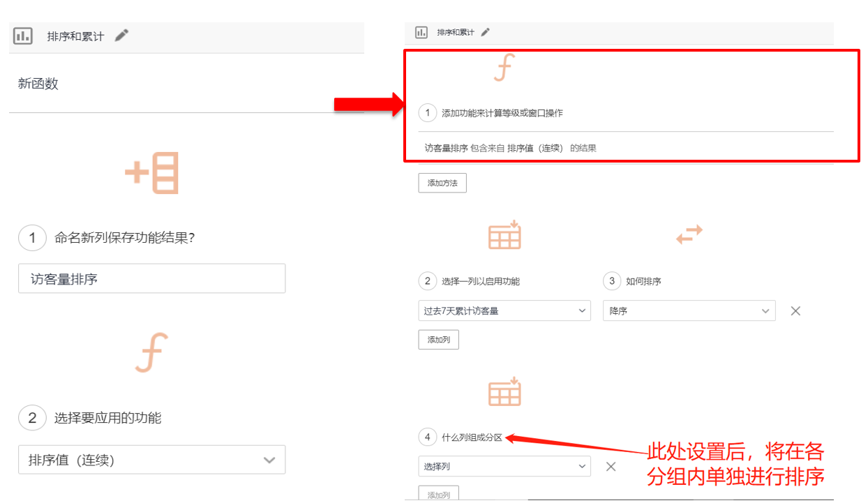Open the 排序值（连续）function dropdown

151,460
